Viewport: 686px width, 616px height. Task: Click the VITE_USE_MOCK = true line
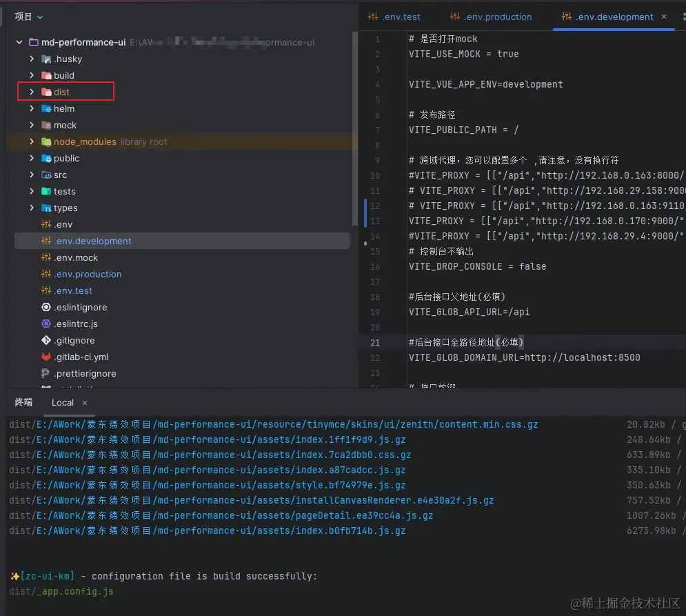[464, 54]
